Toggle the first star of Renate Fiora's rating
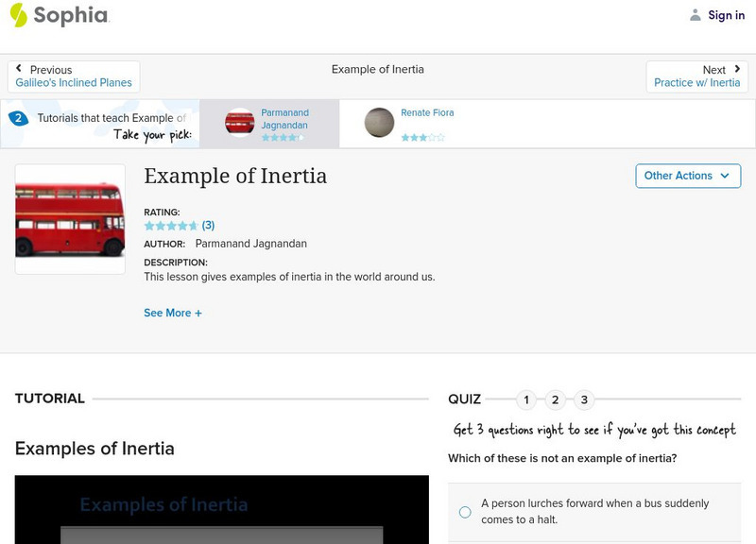Image resolution: width=756 pixels, height=544 pixels. [404, 137]
